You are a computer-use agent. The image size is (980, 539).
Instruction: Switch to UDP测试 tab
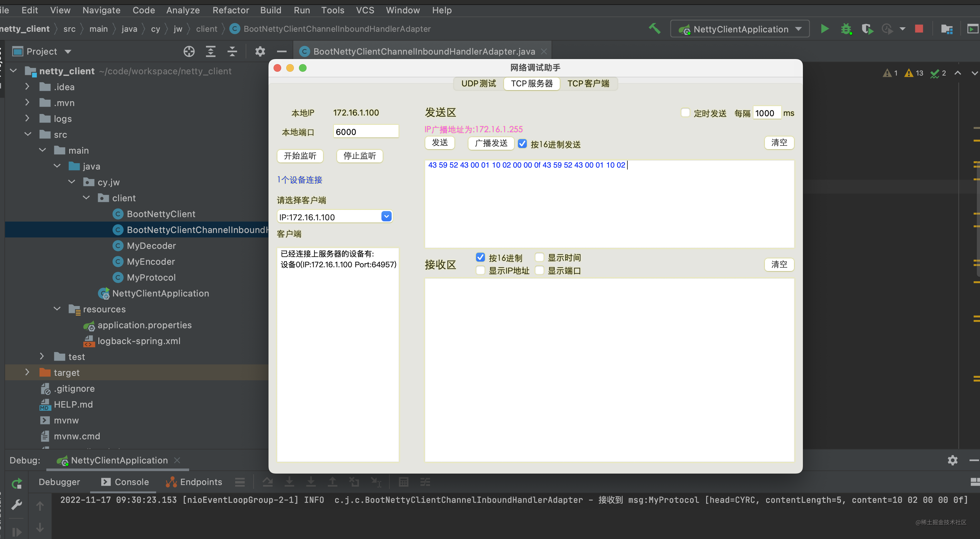pos(479,83)
